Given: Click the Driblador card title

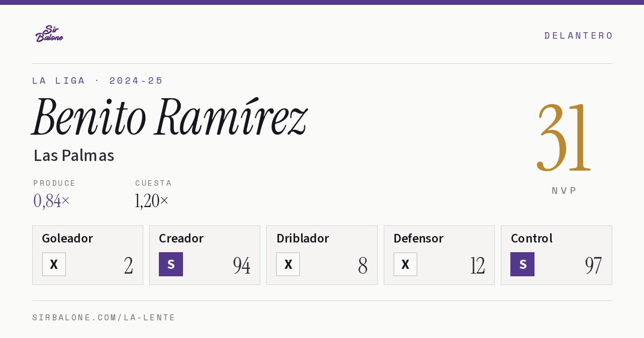Looking at the screenshot, I should (303, 238).
